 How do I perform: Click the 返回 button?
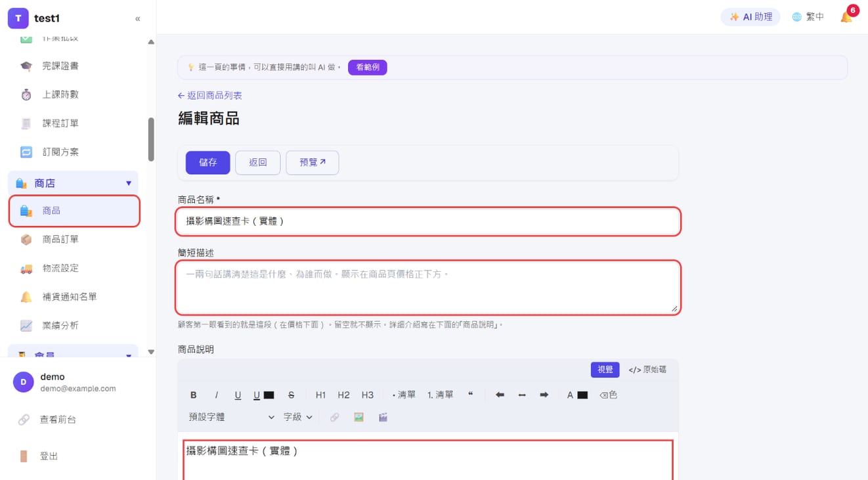(258, 163)
